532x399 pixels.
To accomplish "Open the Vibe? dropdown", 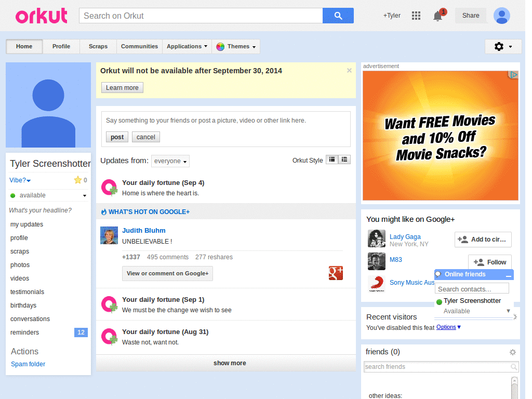I will (x=20, y=180).
